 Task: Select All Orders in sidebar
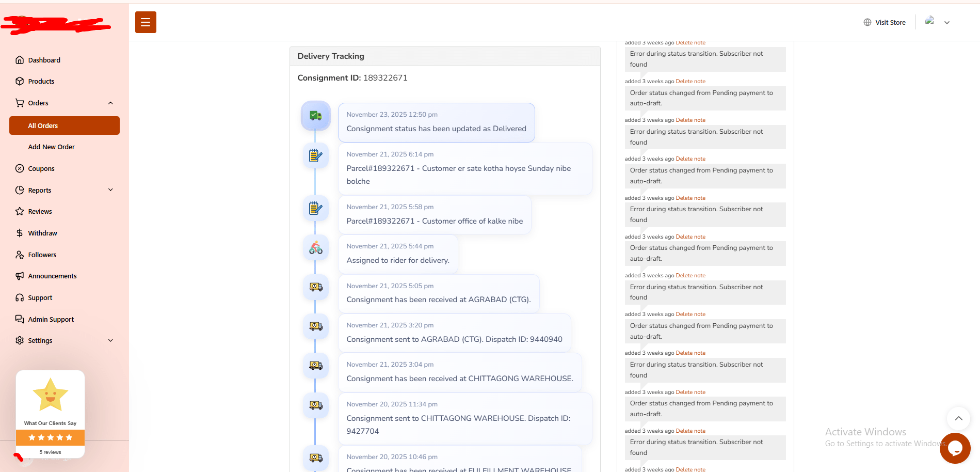click(x=65, y=125)
